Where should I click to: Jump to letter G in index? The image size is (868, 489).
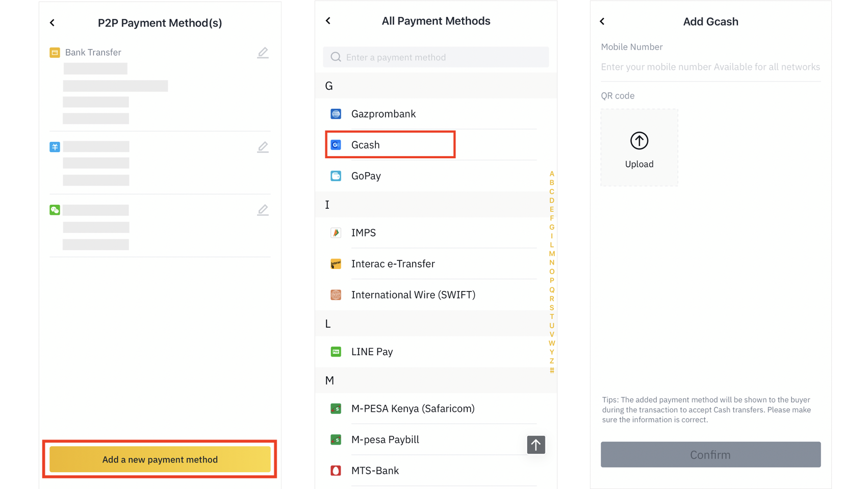[552, 227]
